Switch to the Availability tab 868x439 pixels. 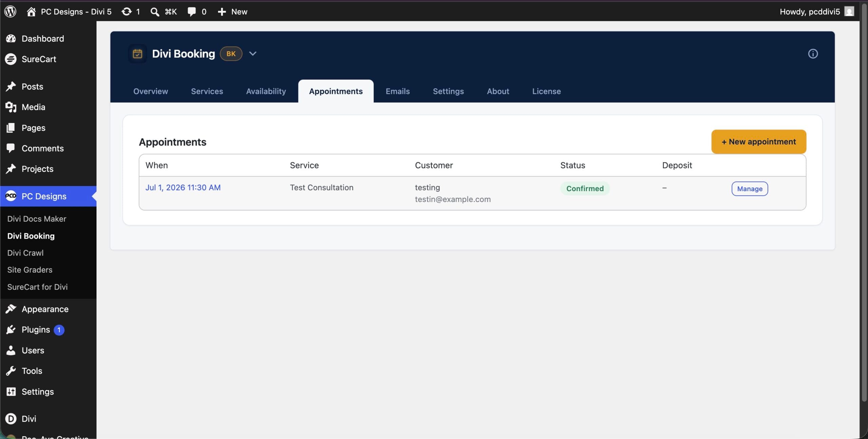pos(266,91)
